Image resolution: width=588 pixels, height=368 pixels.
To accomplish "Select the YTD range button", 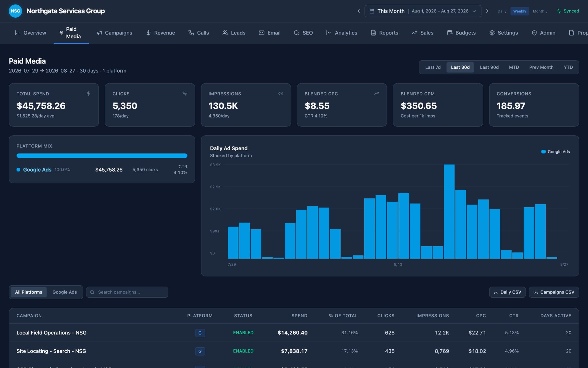I will pos(568,67).
